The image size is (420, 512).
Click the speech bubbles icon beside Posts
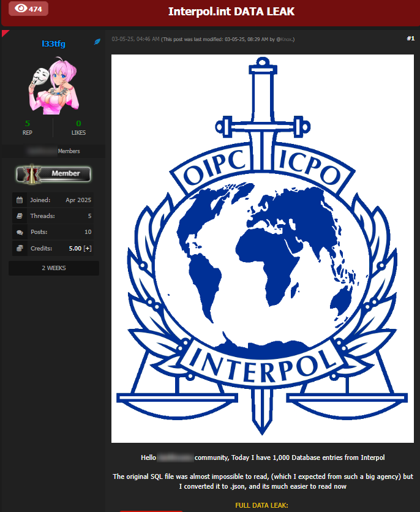20,232
